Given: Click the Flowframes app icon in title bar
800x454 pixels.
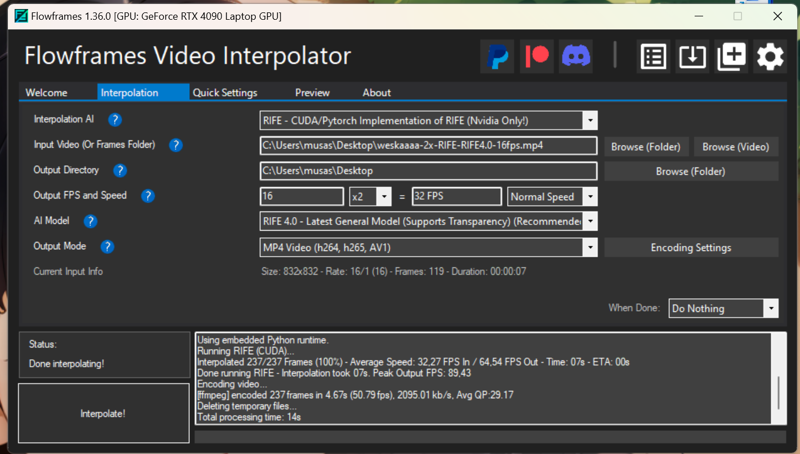Looking at the screenshot, I should pyautogui.click(x=21, y=16).
